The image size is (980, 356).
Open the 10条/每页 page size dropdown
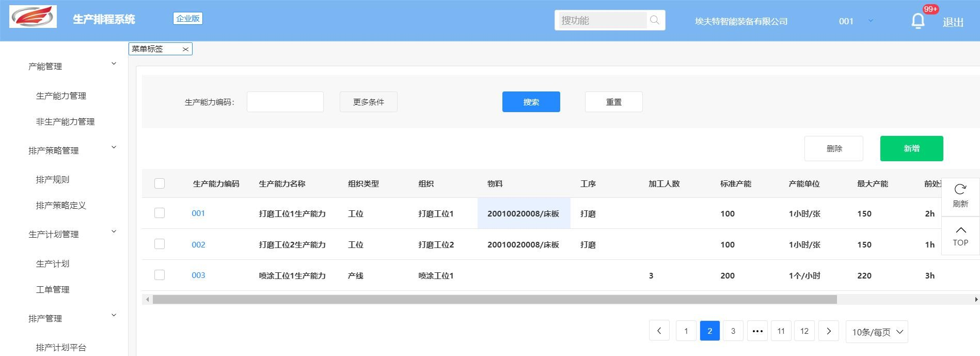point(876,332)
